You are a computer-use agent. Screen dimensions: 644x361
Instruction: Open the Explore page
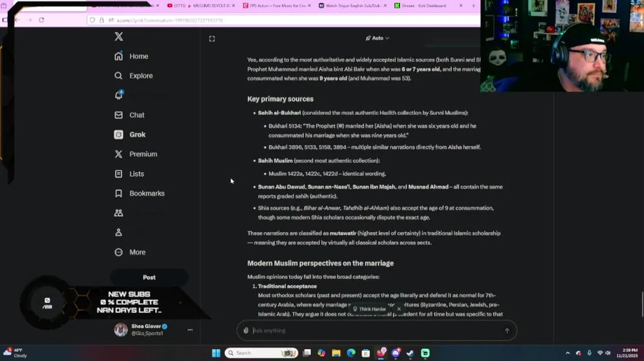click(133, 76)
